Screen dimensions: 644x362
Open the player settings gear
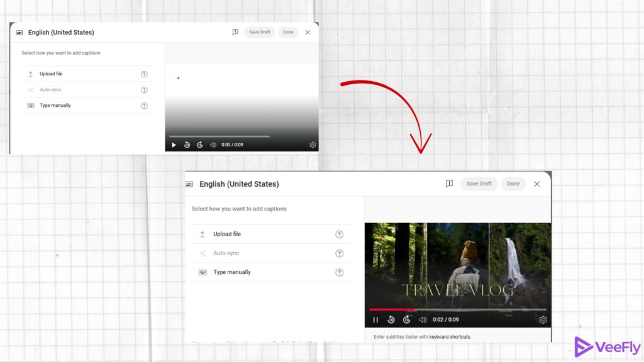pos(543,319)
